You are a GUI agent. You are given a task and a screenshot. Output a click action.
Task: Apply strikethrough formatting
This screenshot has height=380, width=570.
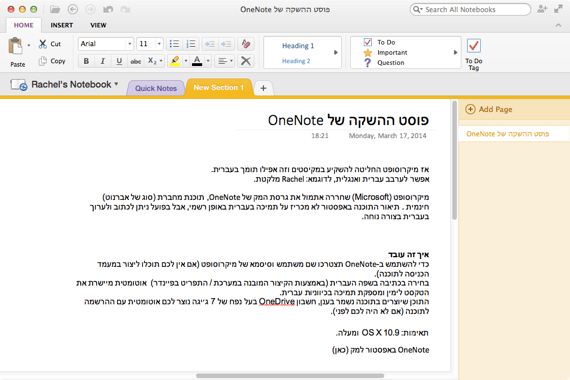pos(136,61)
